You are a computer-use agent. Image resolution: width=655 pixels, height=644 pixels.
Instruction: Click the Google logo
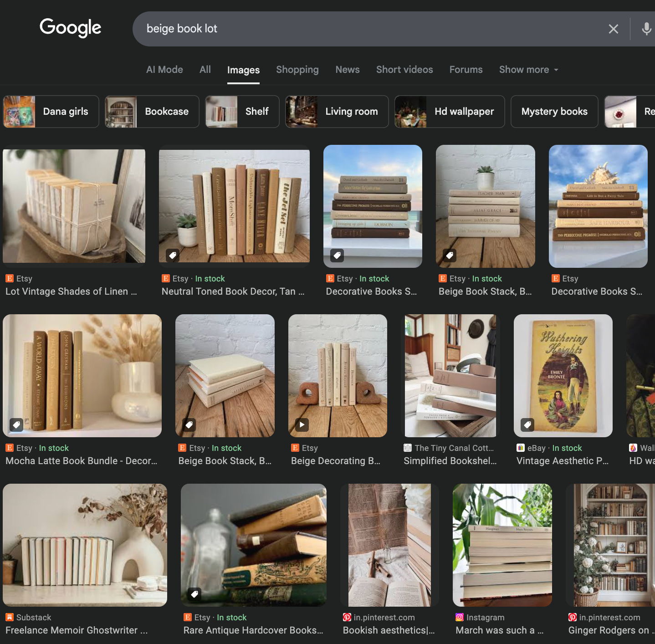[70, 28]
